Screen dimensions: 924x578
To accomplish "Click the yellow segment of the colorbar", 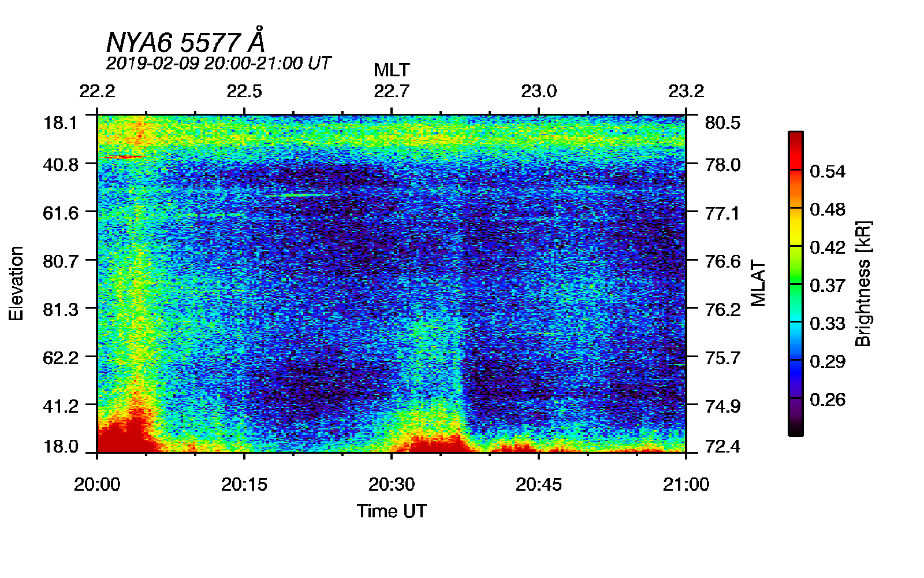I will 795,227.
